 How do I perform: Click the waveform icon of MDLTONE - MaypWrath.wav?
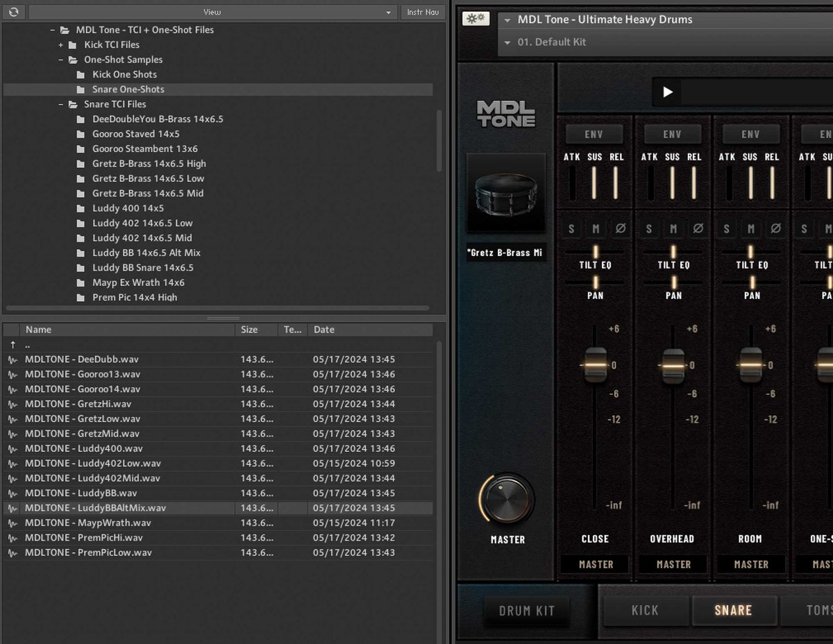point(12,523)
